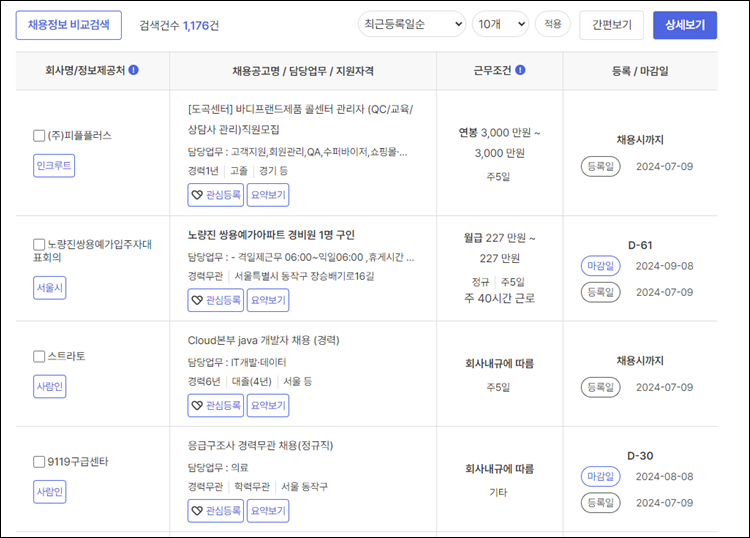Click the 인크루트 source tag

(x=54, y=166)
